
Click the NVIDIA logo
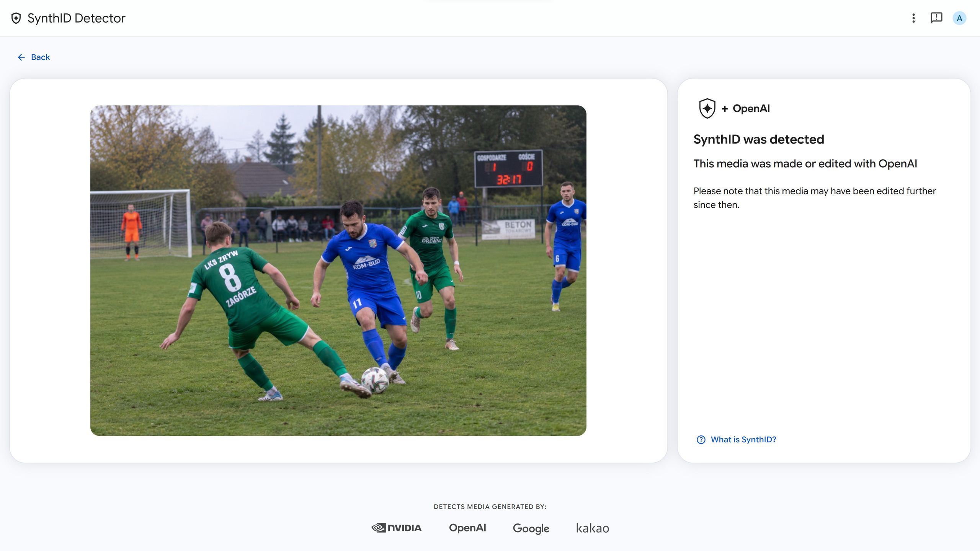point(396,528)
